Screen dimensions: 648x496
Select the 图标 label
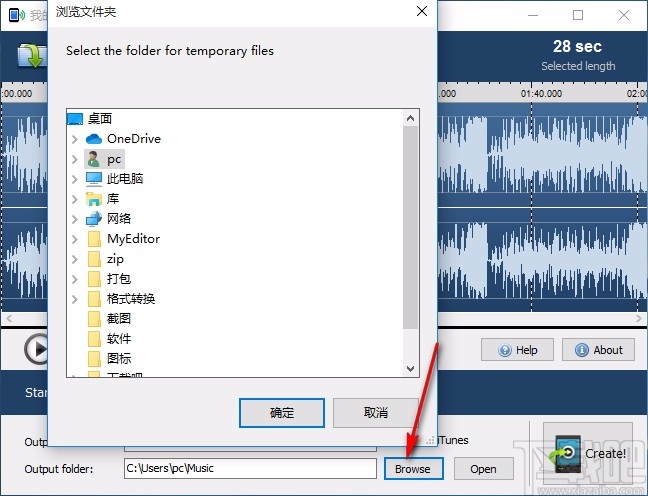click(x=119, y=358)
